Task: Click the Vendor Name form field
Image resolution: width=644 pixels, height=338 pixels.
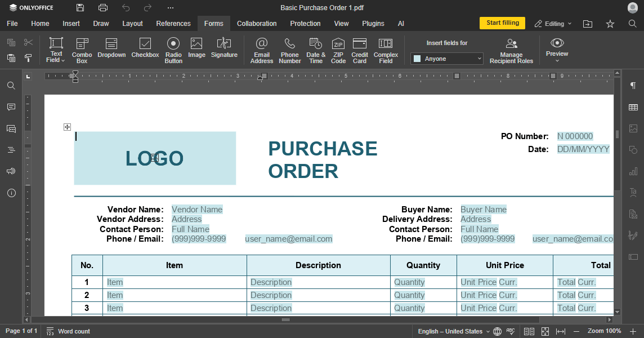Action: pyautogui.click(x=197, y=210)
